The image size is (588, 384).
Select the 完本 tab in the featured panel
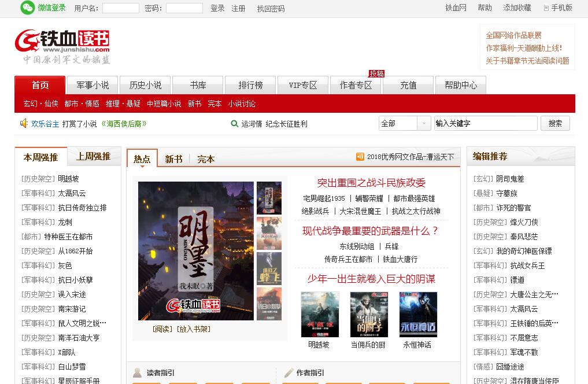coord(206,159)
